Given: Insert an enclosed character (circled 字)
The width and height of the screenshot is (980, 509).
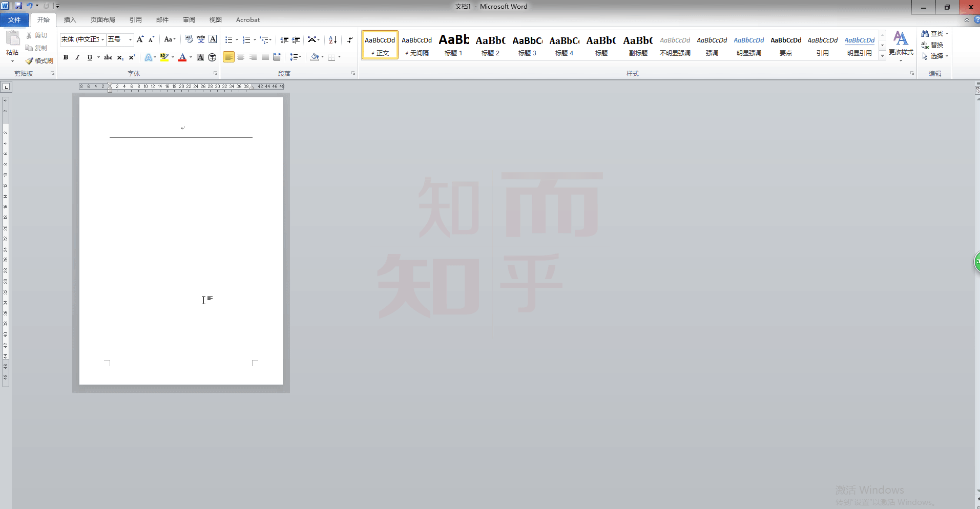Looking at the screenshot, I should coord(212,57).
